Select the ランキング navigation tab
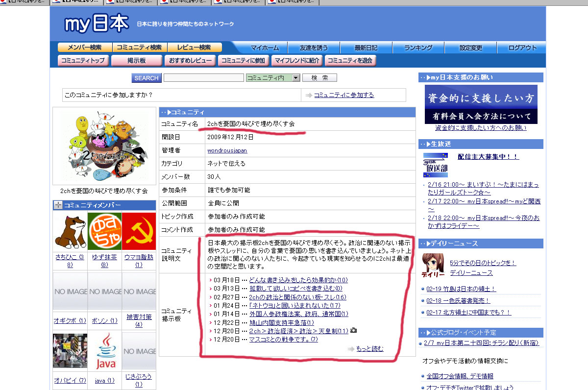 (418, 48)
